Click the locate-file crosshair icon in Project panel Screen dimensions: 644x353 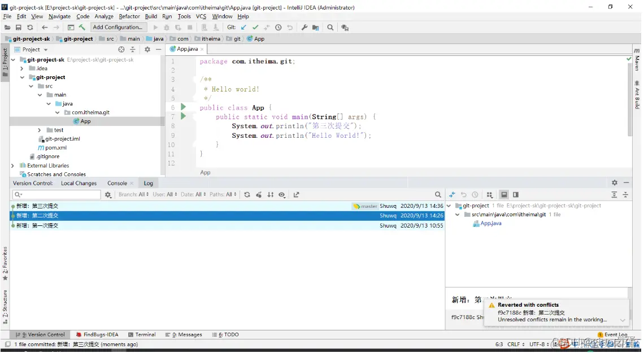[x=121, y=50]
